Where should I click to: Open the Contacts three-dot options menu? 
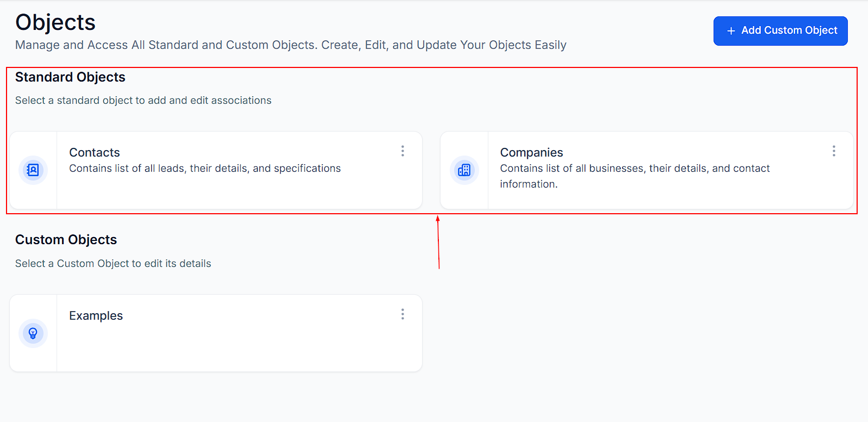pyautogui.click(x=402, y=151)
